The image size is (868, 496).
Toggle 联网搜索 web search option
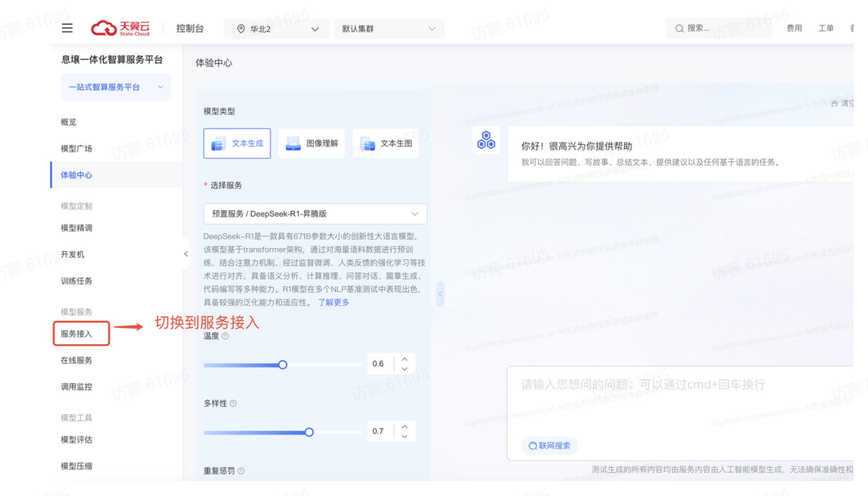pos(549,445)
